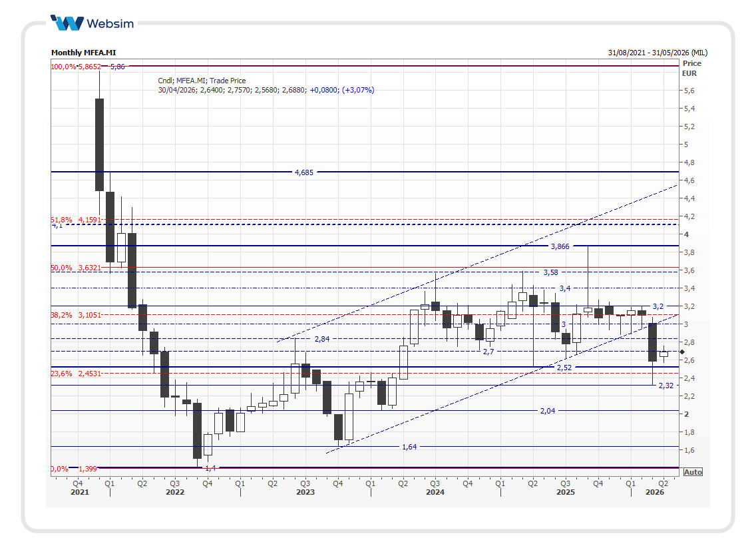This screenshot has width=756, height=554.
Task: Select the date range label at top right
Action: click(658, 53)
